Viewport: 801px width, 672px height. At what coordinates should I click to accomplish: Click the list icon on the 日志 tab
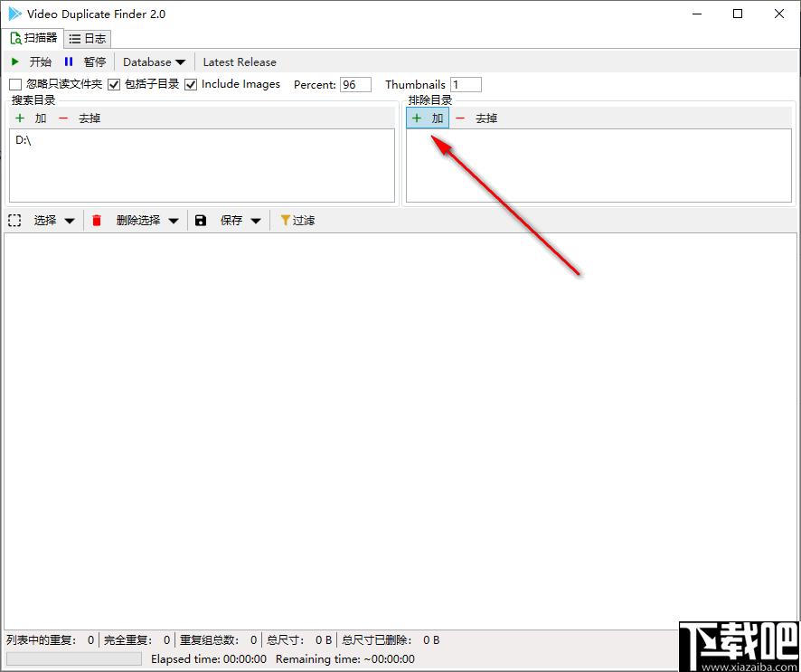pos(75,39)
